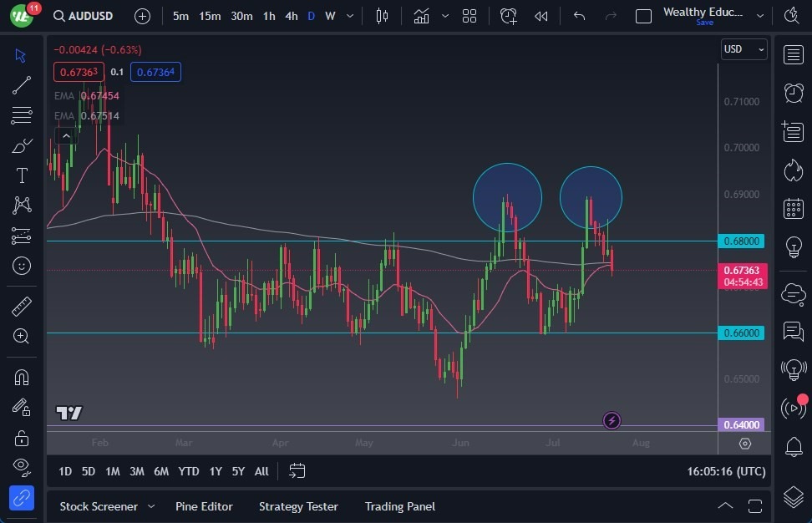812x523 pixels.
Task: Click the sell price 0.67363 button
Action: click(x=78, y=72)
